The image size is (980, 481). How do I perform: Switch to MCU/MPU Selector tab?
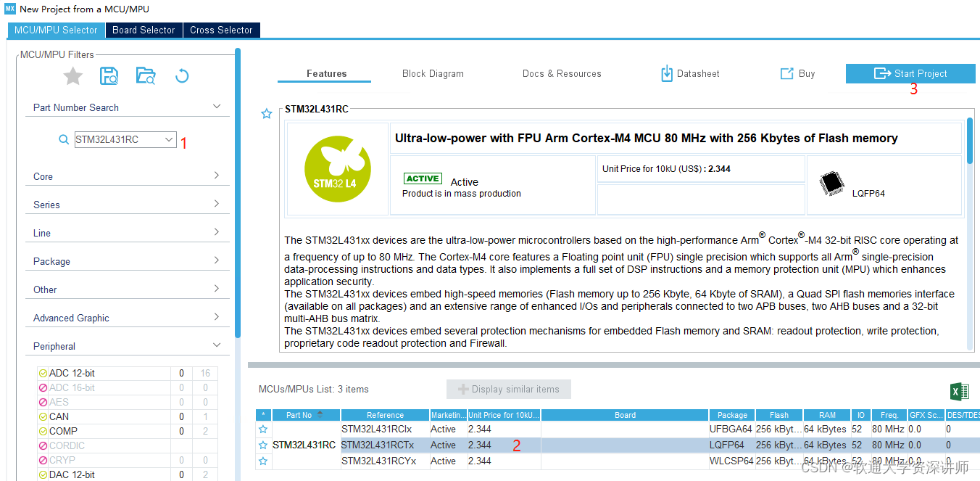click(56, 30)
